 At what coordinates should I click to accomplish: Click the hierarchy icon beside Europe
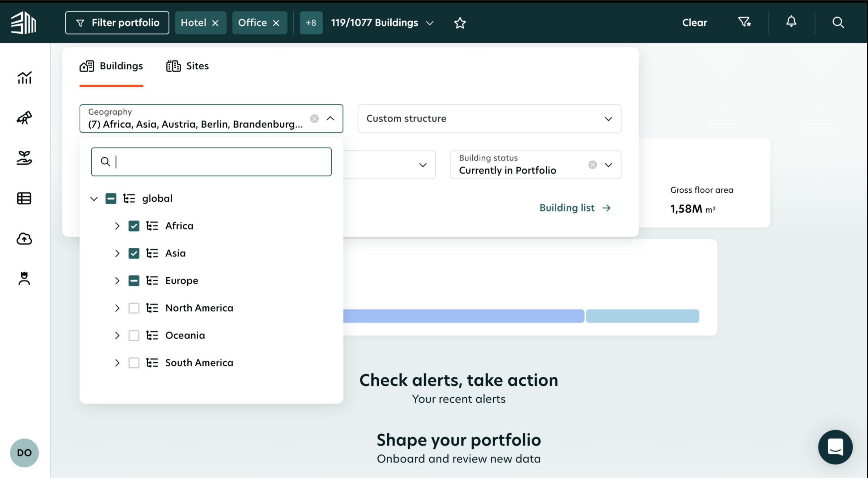pos(152,281)
